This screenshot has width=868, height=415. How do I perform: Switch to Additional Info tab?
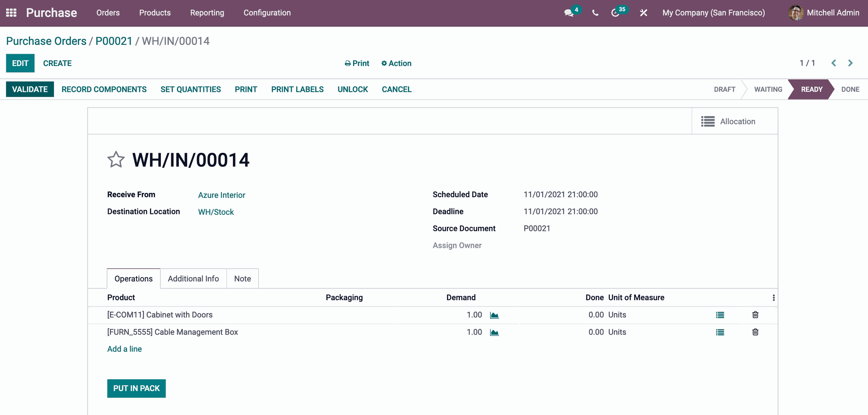[193, 278]
